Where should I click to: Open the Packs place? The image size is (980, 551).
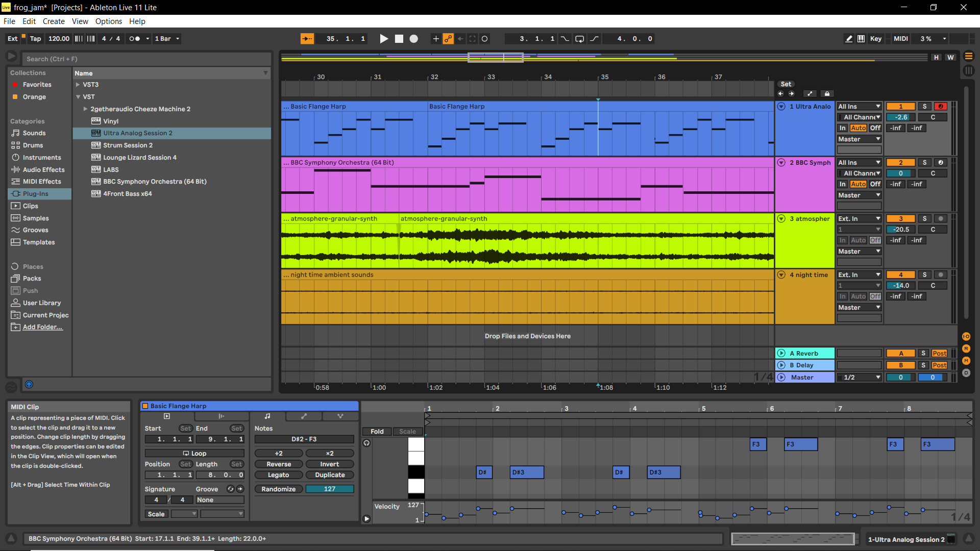coord(32,279)
